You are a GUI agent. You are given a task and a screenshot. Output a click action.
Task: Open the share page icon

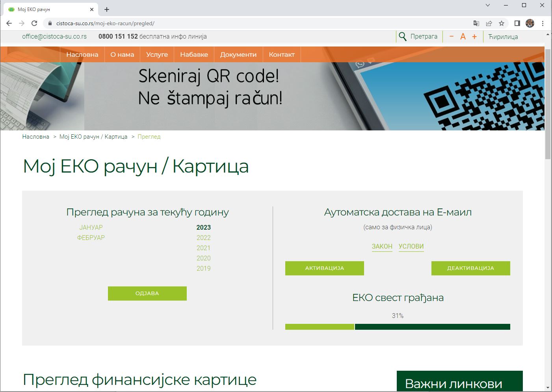coord(489,23)
